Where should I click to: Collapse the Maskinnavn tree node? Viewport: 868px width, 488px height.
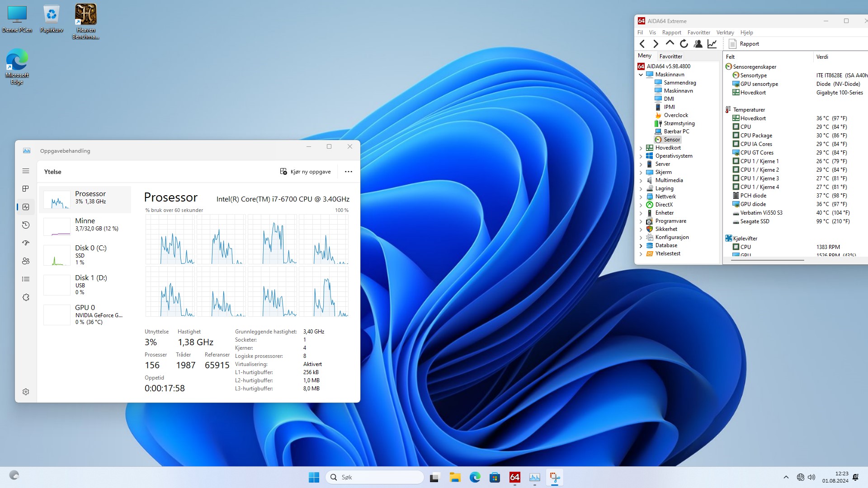pyautogui.click(x=641, y=75)
